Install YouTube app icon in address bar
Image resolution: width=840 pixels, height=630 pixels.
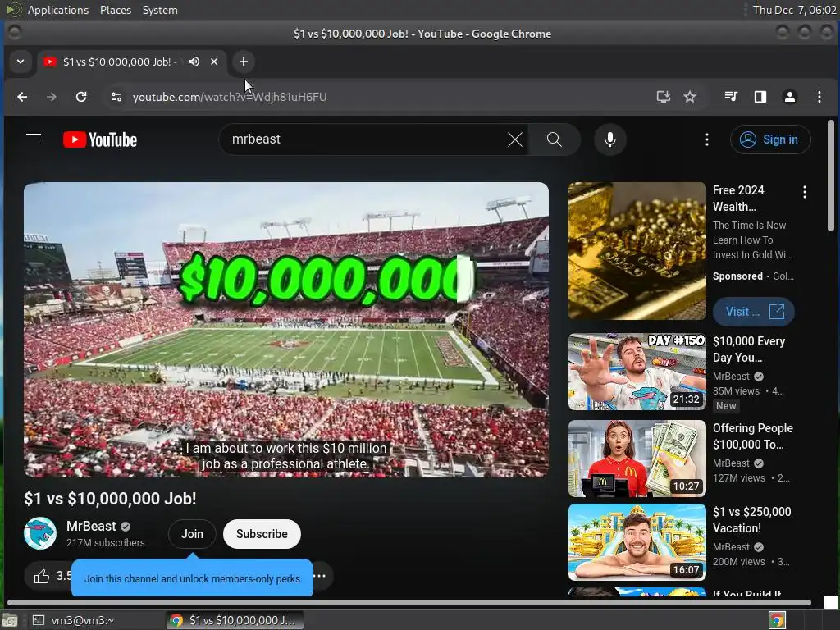tap(663, 97)
